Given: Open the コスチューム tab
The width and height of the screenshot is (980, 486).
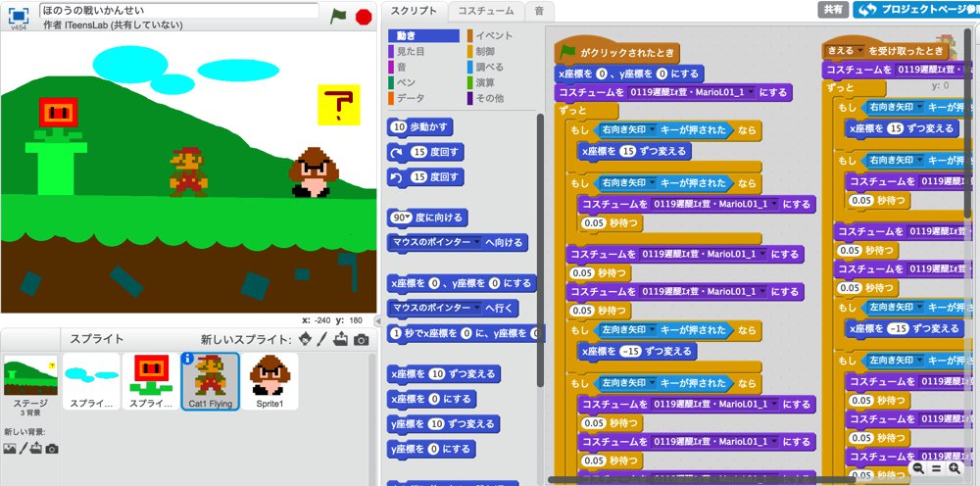Looking at the screenshot, I should coord(486,11).
